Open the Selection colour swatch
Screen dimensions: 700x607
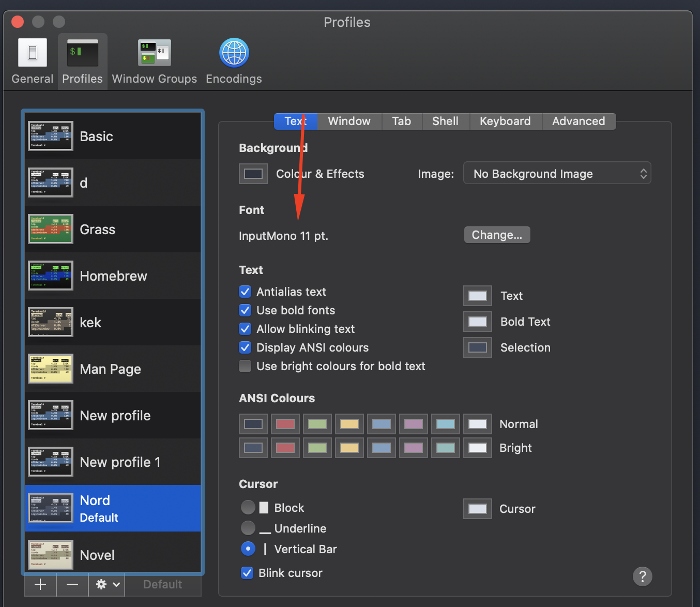(x=477, y=347)
